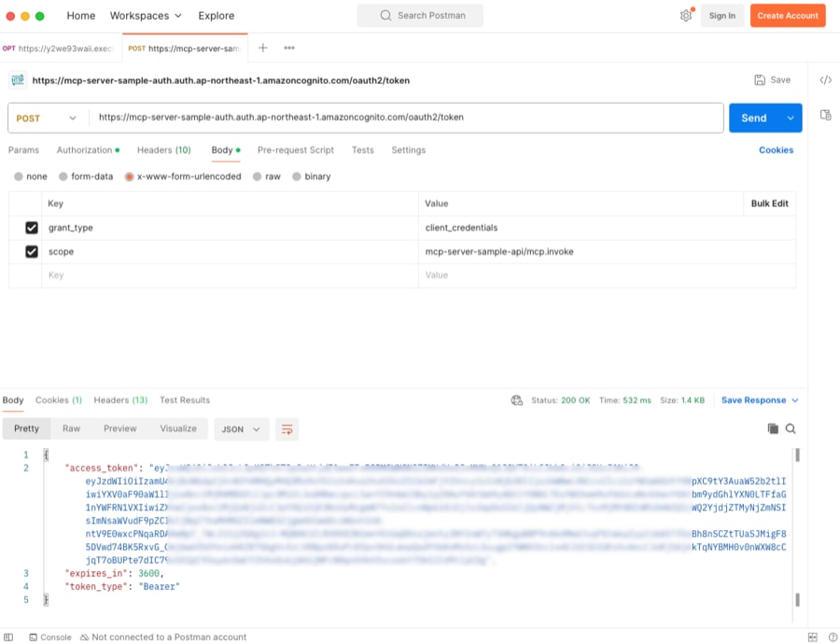Select form-data body type
The height and width of the screenshot is (644, 840).
pos(63,176)
